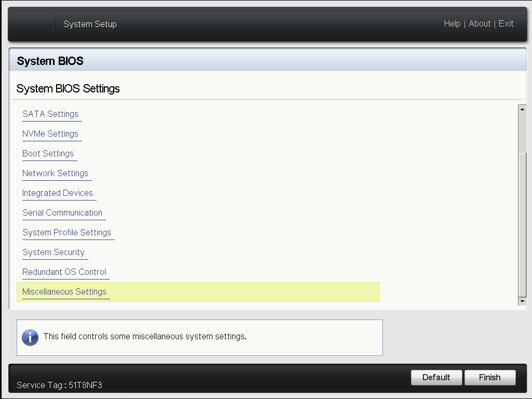Click the blue info icon

tap(30, 338)
